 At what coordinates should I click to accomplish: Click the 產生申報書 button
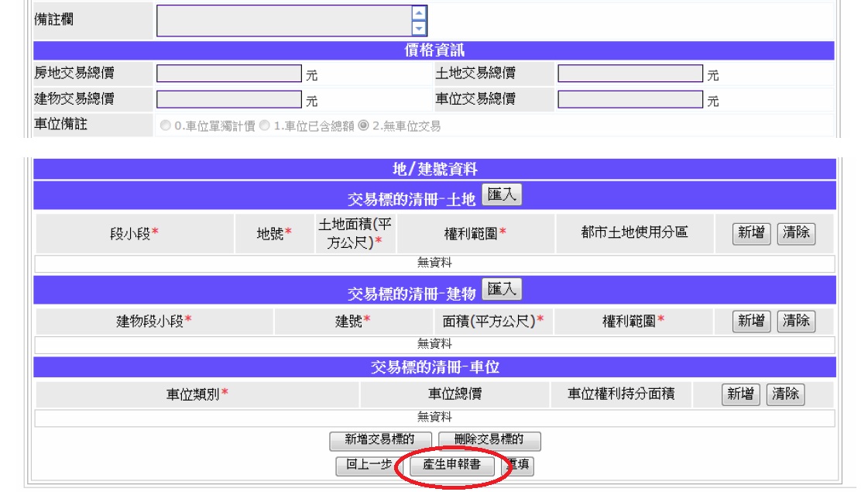[451, 466]
